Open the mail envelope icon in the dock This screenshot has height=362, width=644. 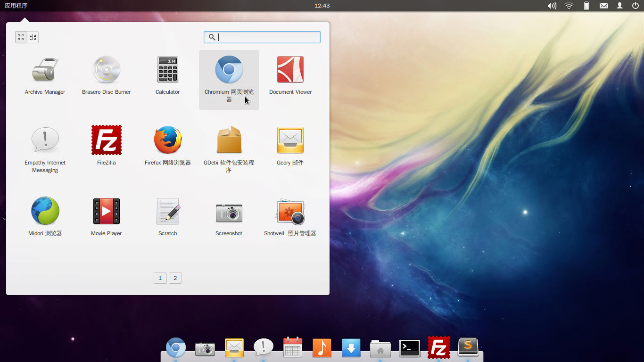point(234,348)
